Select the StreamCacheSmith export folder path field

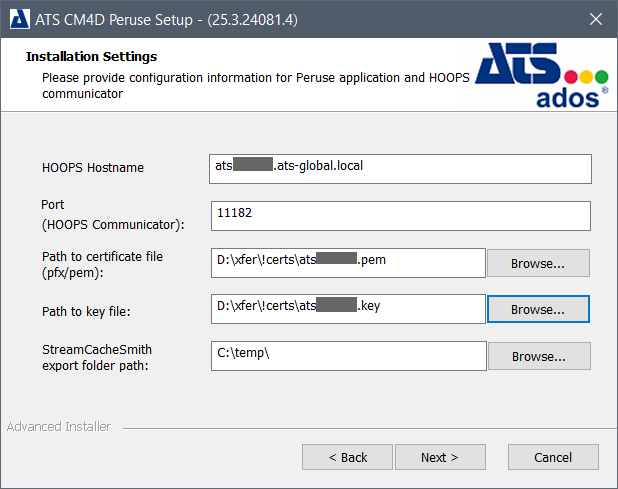coord(348,356)
